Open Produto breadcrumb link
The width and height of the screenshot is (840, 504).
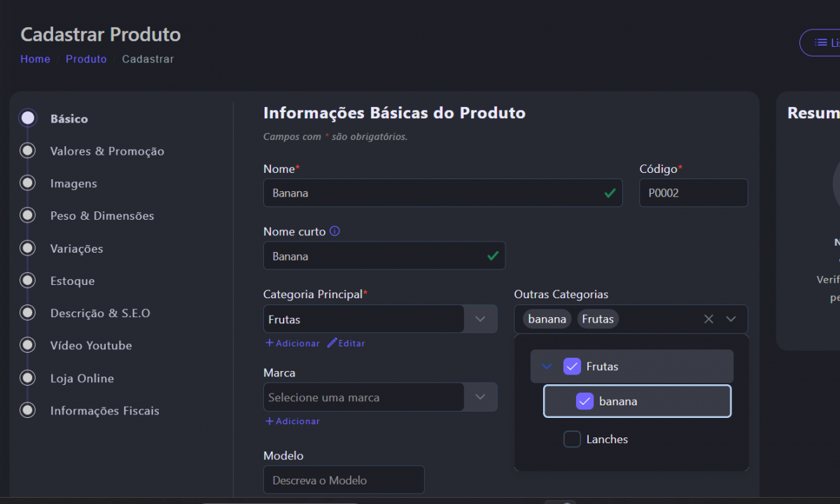coord(86,59)
